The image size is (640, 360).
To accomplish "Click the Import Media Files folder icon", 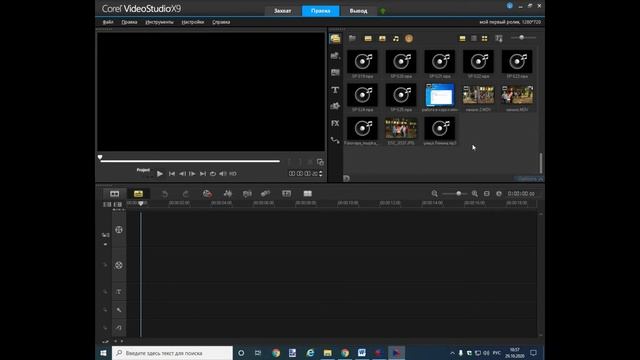I will pos(352,38).
